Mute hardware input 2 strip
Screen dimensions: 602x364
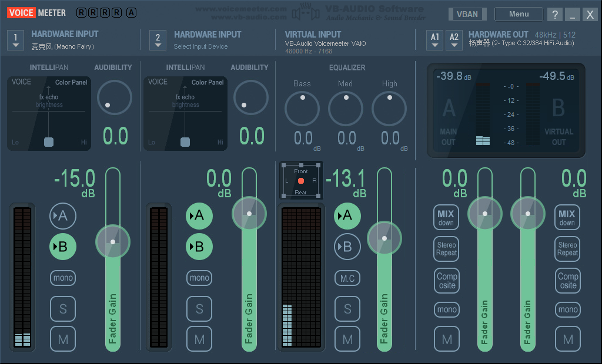point(199,339)
